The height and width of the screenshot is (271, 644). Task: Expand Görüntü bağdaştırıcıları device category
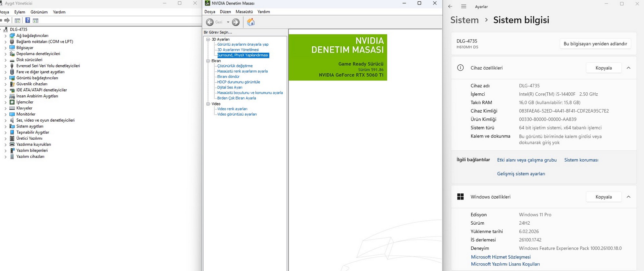click(x=5, y=78)
